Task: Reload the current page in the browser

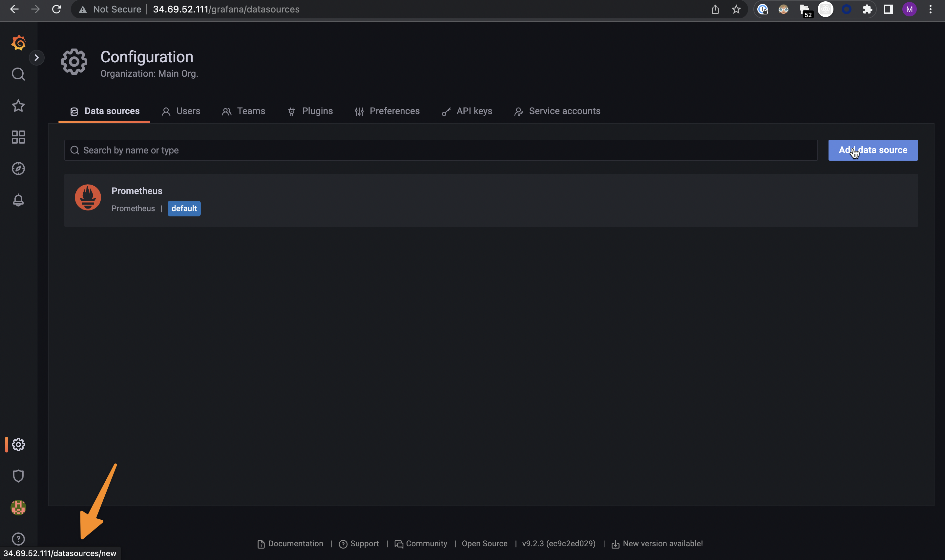Action: [57, 9]
